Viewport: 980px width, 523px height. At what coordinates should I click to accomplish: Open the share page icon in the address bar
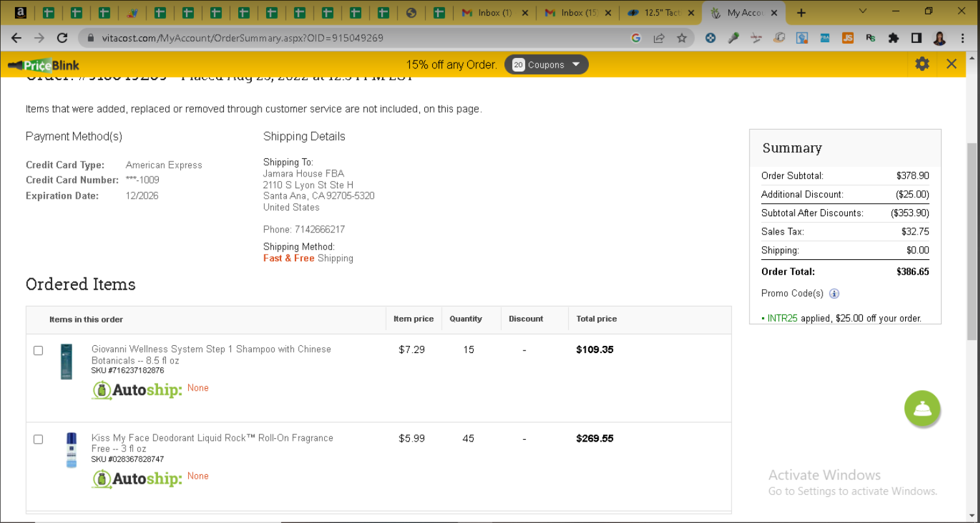coord(659,38)
